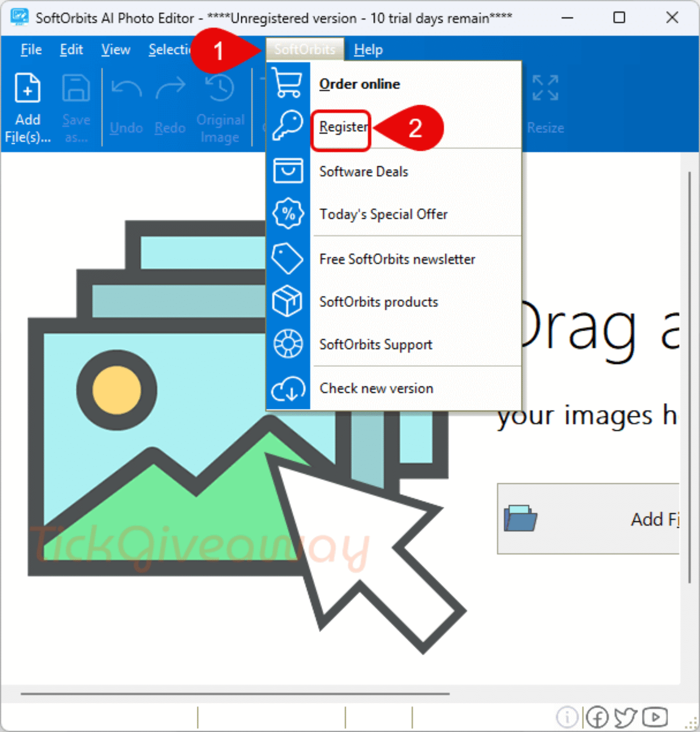Maximize the SoftOrbits window
This screenshot has height=732, width=700.
619,18
